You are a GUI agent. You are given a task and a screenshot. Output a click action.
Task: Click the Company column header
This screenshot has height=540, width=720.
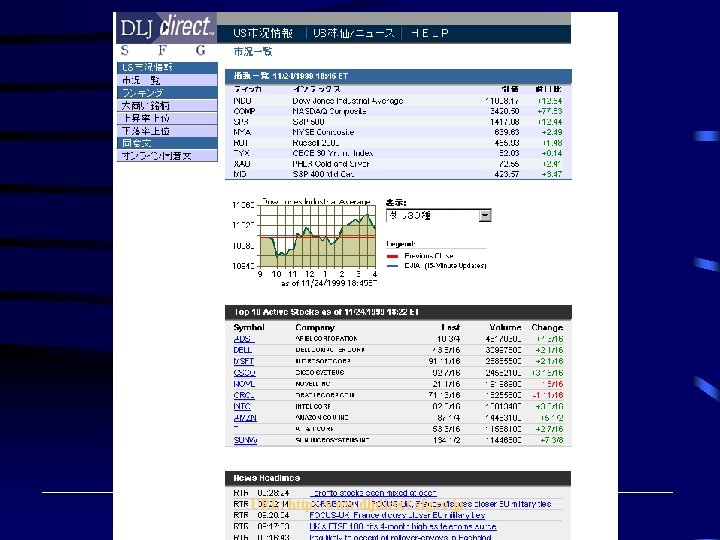tap(315, 327)
